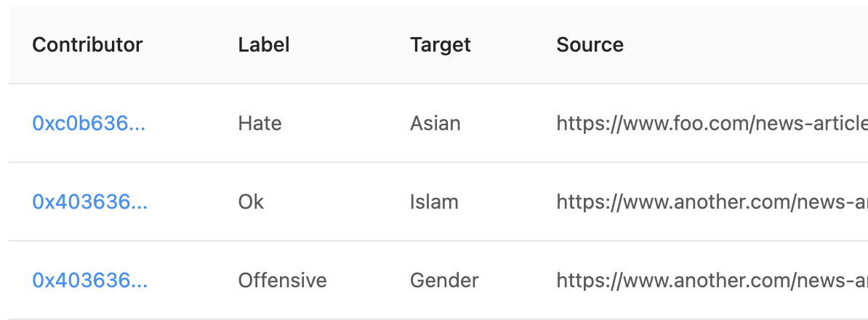Click the Offensive label cell
The image size is (868, 320).
point(282,280)
